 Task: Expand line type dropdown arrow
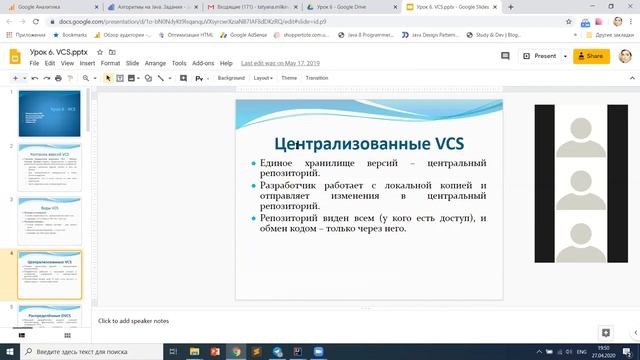tap(170, 78)
